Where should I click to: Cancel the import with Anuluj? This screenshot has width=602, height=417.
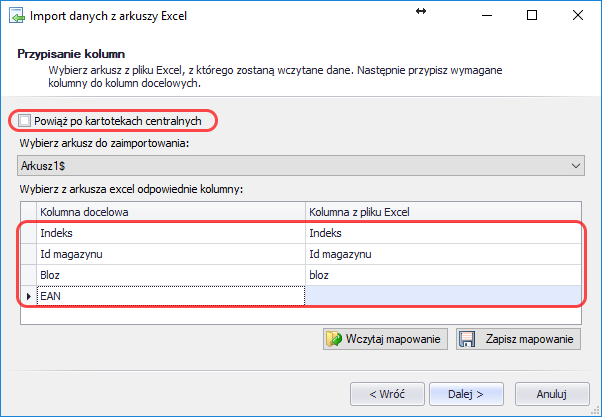coord(551,392)
